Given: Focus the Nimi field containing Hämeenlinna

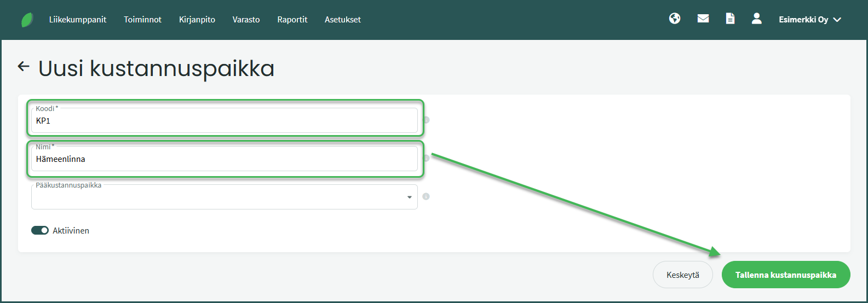Looking at the screenshot, I should click(225, 159).
